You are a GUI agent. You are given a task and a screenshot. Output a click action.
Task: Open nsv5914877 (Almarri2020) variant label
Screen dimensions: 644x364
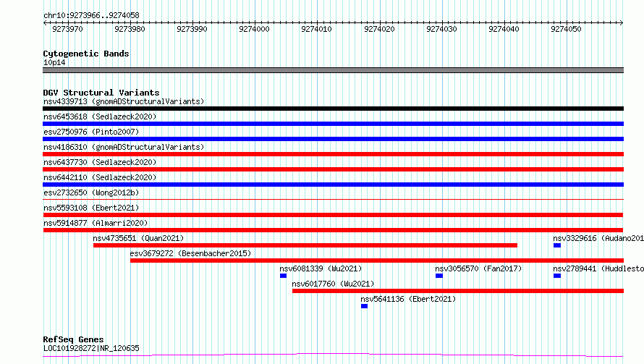(96, 223)
